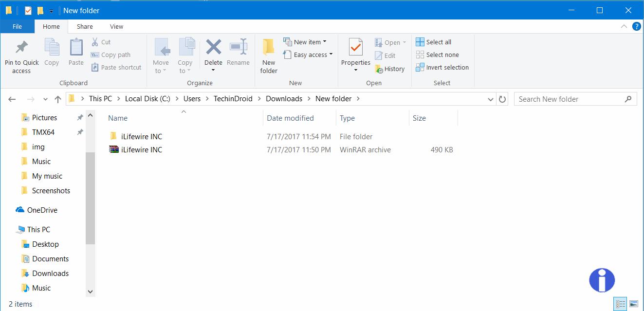Viewport: 644px width, 311px height.
Task: Click Local Disk (C:) in address path
Action: pos(147,98)
